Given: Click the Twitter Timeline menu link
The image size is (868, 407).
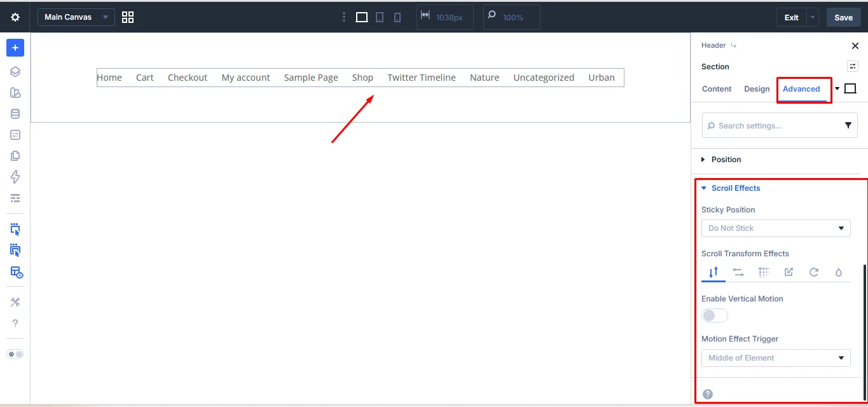Looking at the screenshot, I should pos(422,78).
